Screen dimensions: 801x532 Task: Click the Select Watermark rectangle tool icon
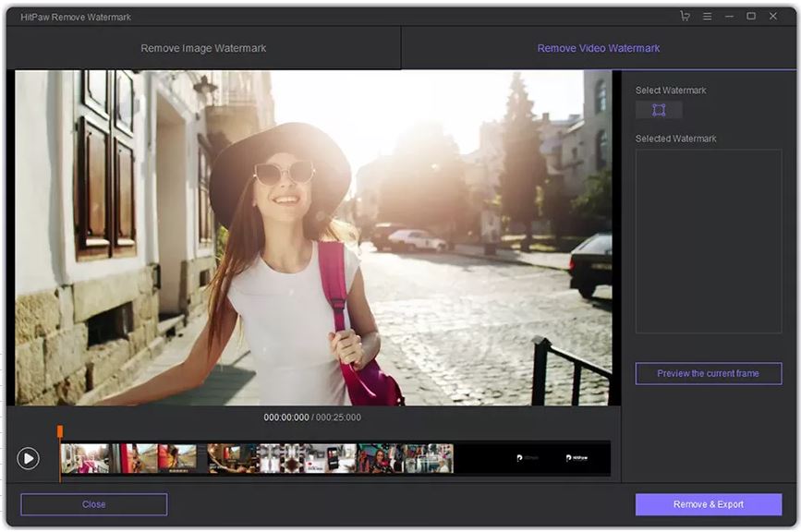tap(659, 110)
